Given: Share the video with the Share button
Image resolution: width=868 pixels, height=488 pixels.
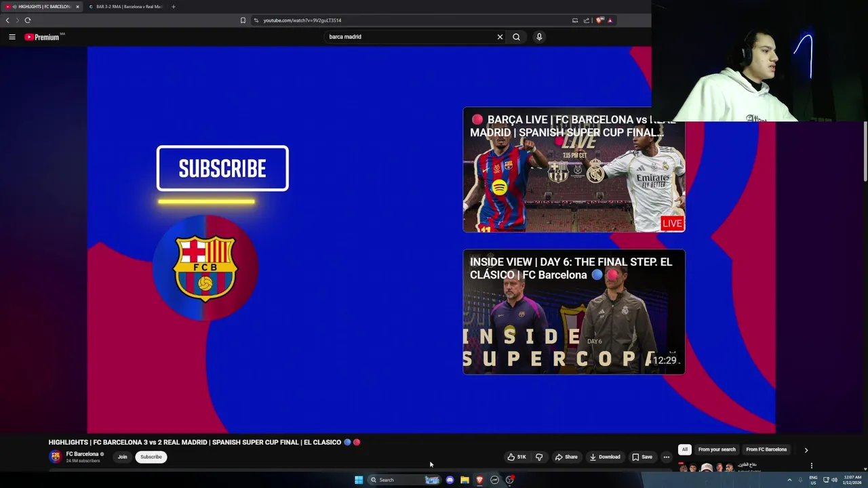Looking at the screenshot, I should point(566,457).
